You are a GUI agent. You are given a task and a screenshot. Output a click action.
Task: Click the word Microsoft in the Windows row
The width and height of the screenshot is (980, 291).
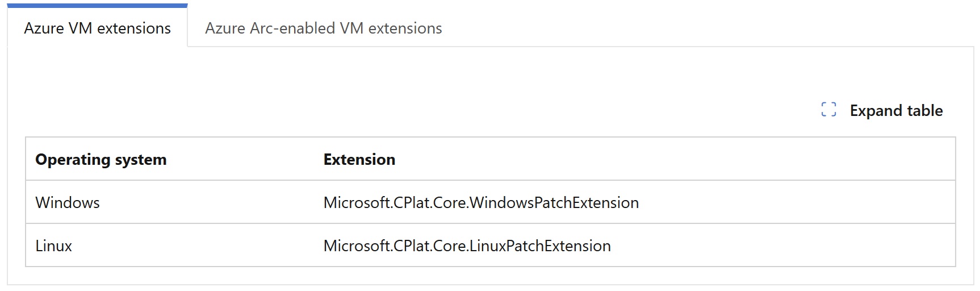pyautogui.click(x=356, y=203)
